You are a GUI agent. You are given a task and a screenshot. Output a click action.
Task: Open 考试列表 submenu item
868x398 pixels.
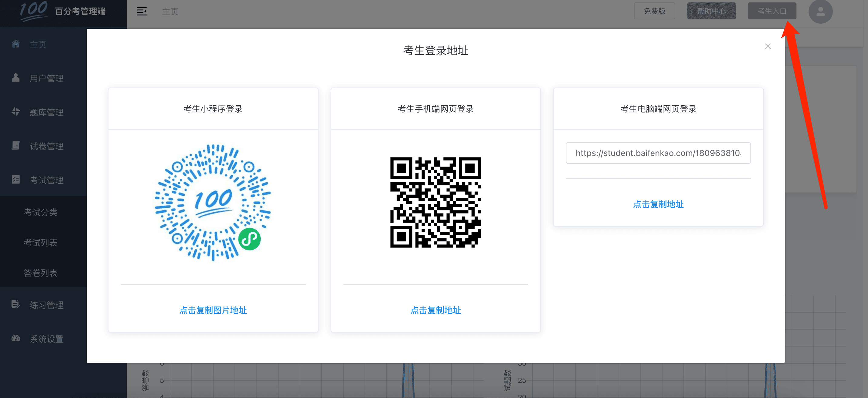tap(40, 243)
